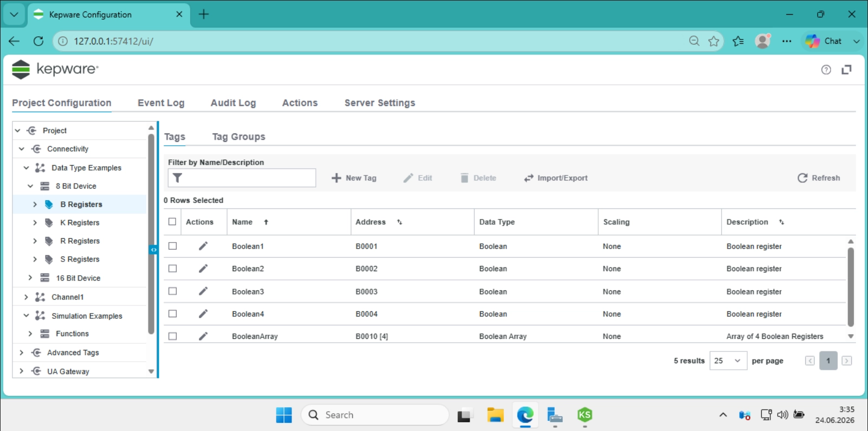Open the Actions tab

[x=300, y=103]
